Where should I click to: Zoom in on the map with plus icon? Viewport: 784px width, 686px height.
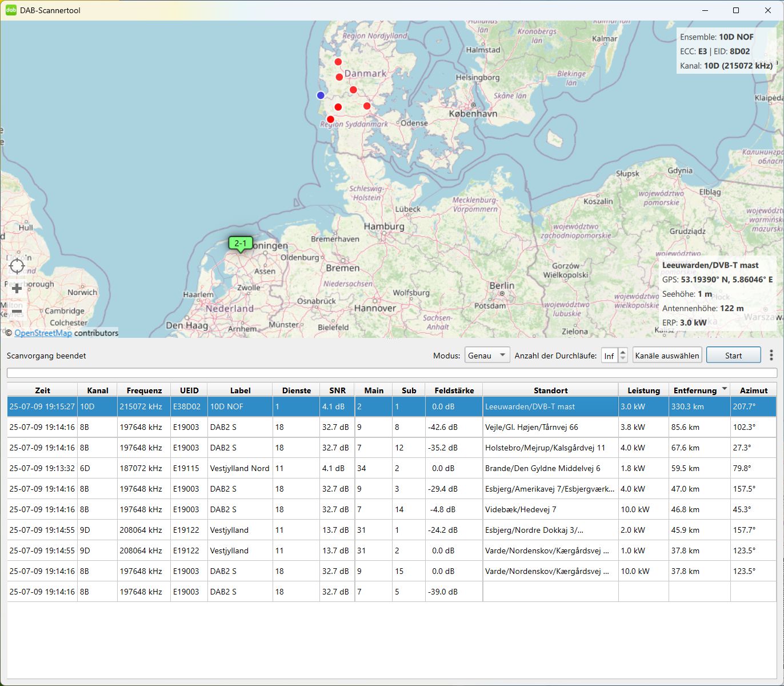point(17,289)
